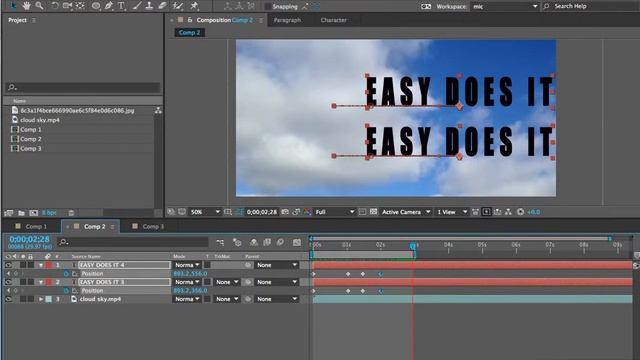This screenshot has height=360, width=640.
Task: Delete selected project item with trash icon
Action: coord(71,213)
